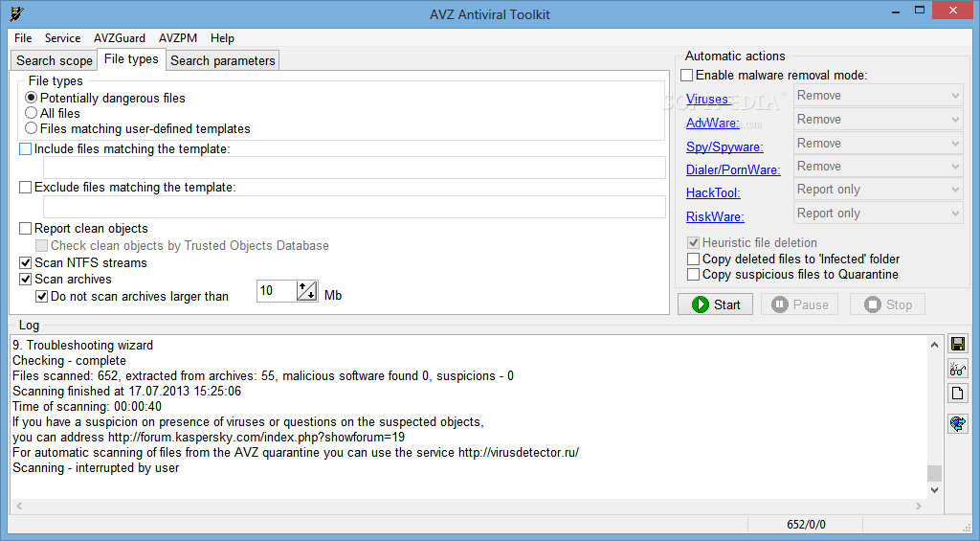980x541 pixels.
Task: Open the Spy/Spyware action dropdown
Action: [879, 144]
